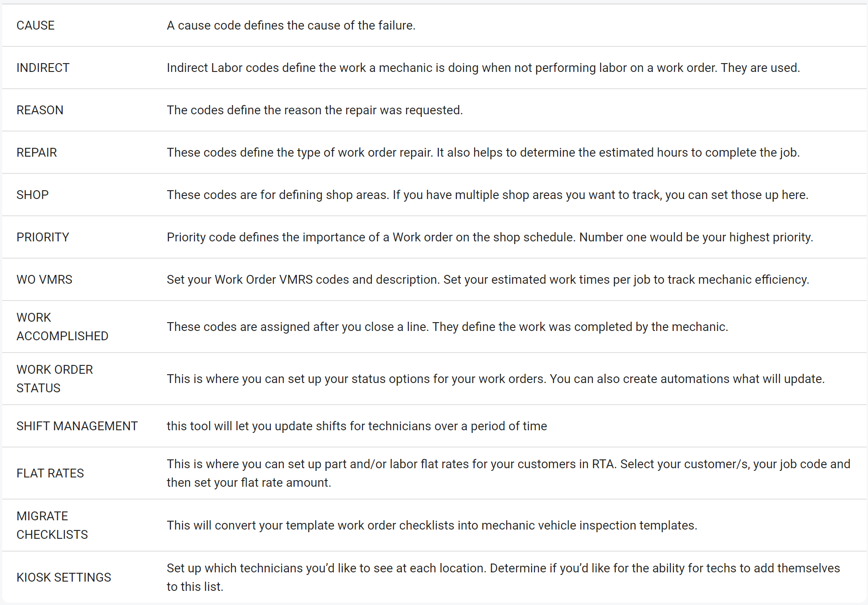Open the SHOP codes entry

[33, 195]
